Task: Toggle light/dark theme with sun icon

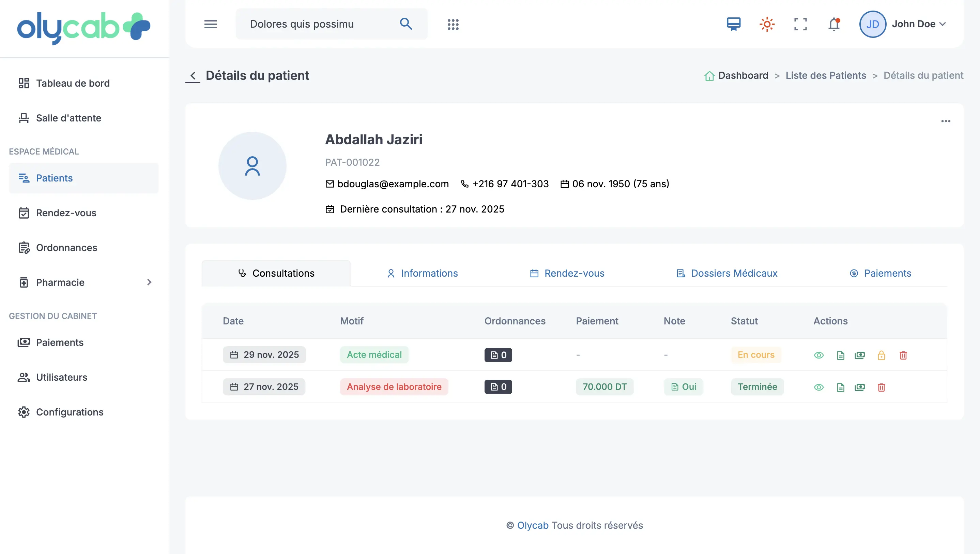Action: (x=767, y=24)
